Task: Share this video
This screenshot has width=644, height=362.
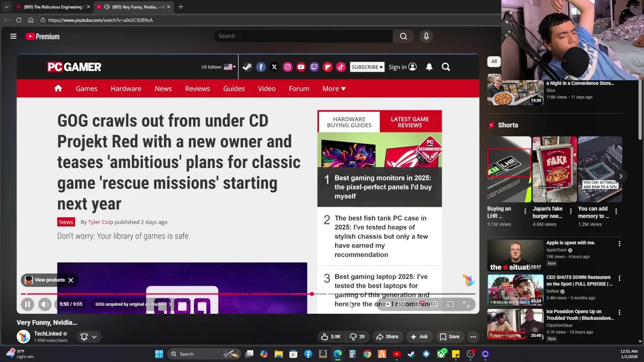Action: coord(387,337)
